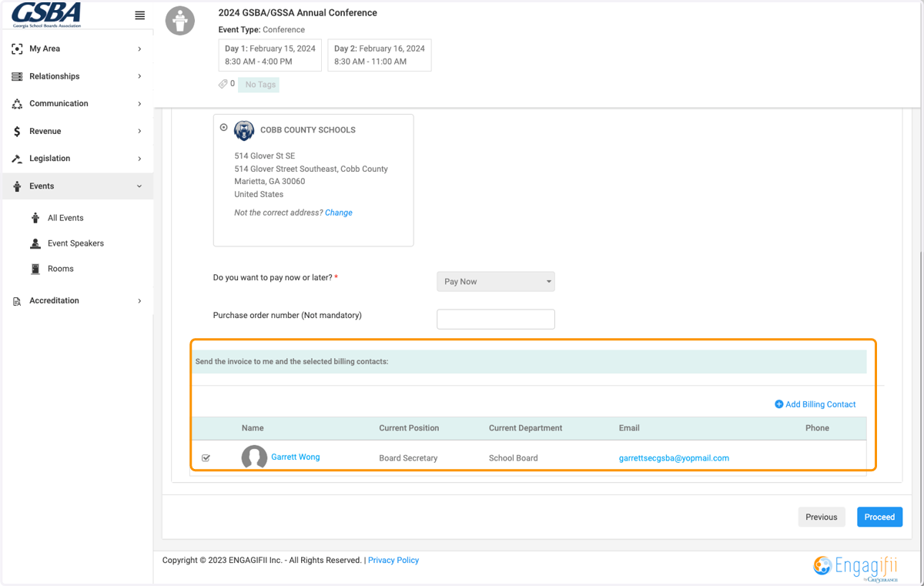Expand the My Area menu chevron
Screen dimensions: 924x586
click(139, 49)
